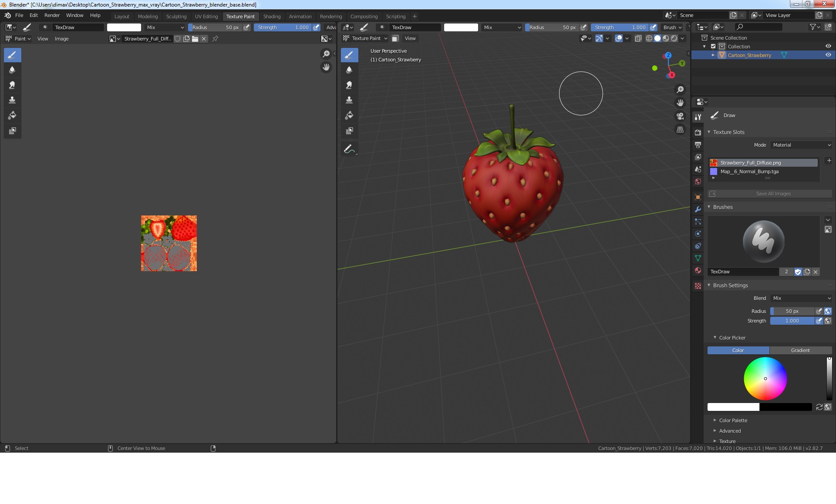Viewport: 836px width, 504px height.
Task: Toggle pressure sensitivity for Strength in properties
Action: [819, 321]
